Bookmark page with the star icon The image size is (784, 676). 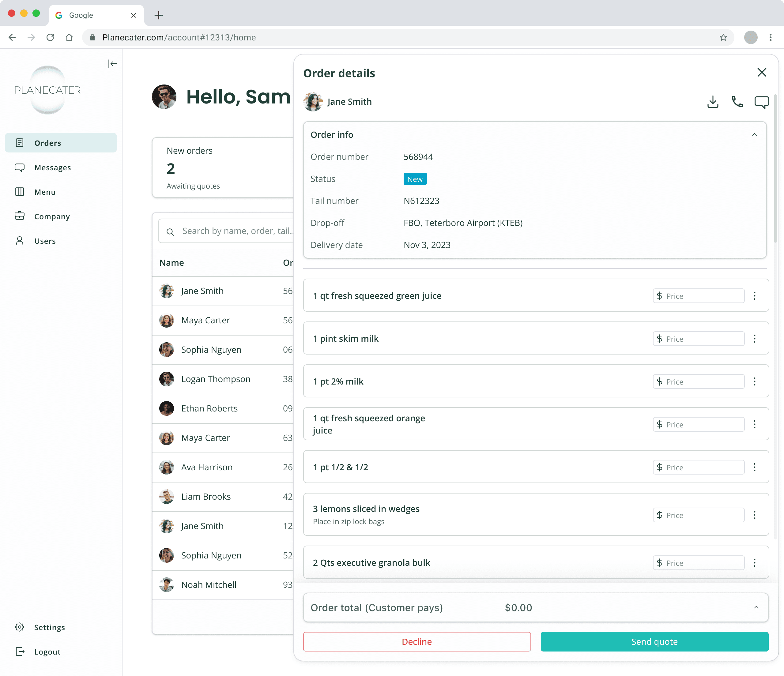click(723, 37)
